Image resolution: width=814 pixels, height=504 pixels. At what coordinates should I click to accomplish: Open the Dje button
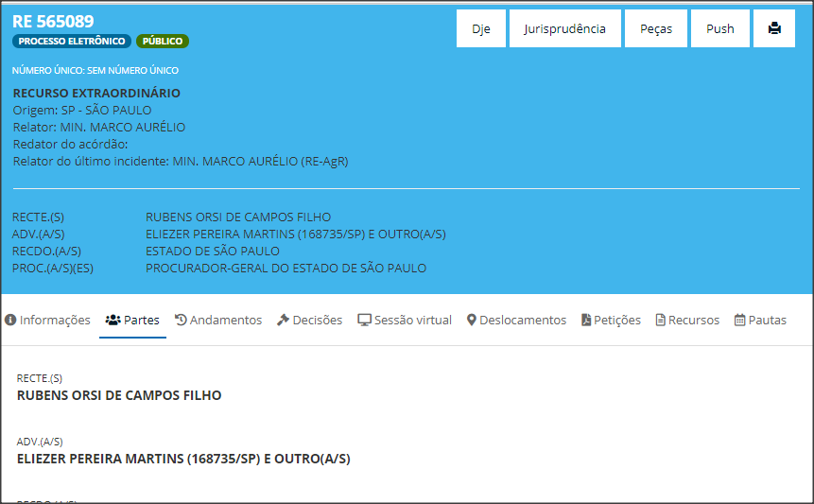click(x=481, y=28)
